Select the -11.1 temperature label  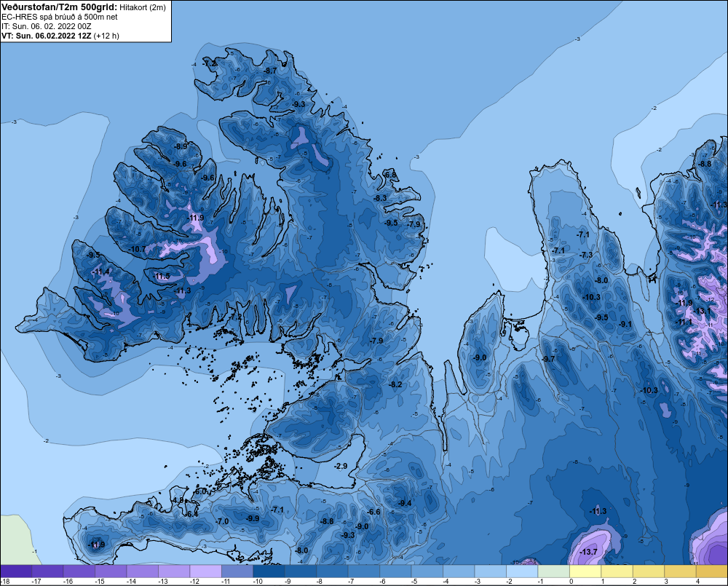pos(684,322)
